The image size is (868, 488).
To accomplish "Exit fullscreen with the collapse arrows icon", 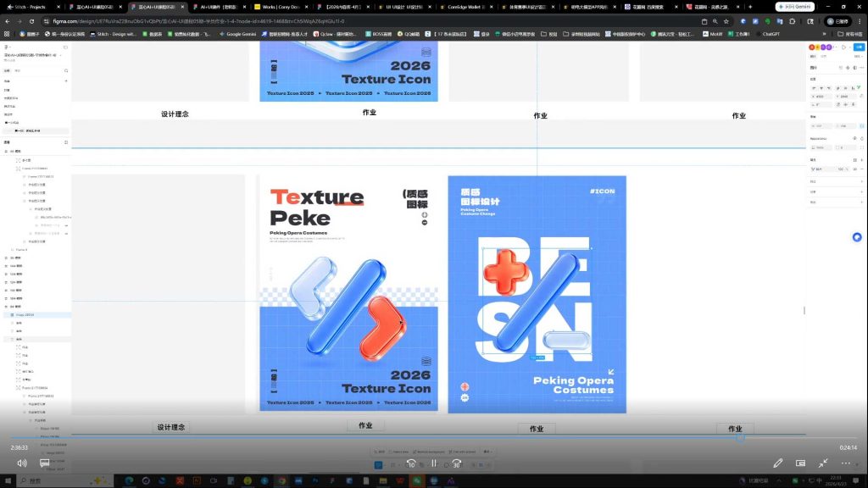I will tap(823, 463).
